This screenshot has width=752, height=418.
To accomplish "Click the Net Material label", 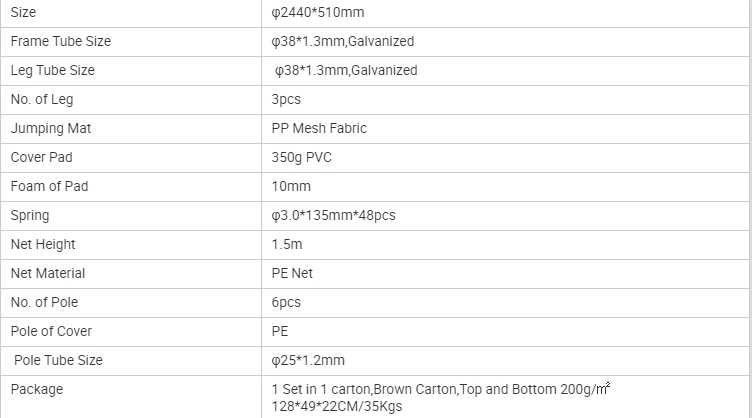I will (x=48, y=273).
